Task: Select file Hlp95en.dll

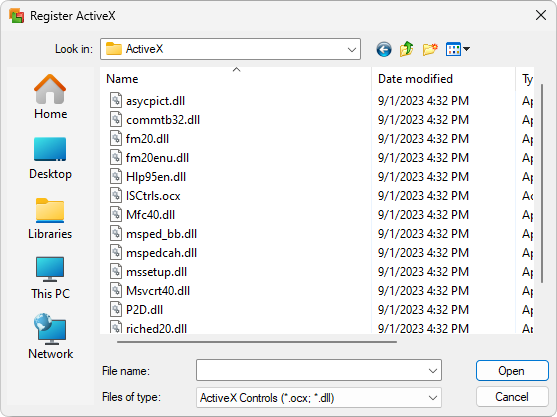Action: coord(156,177)
